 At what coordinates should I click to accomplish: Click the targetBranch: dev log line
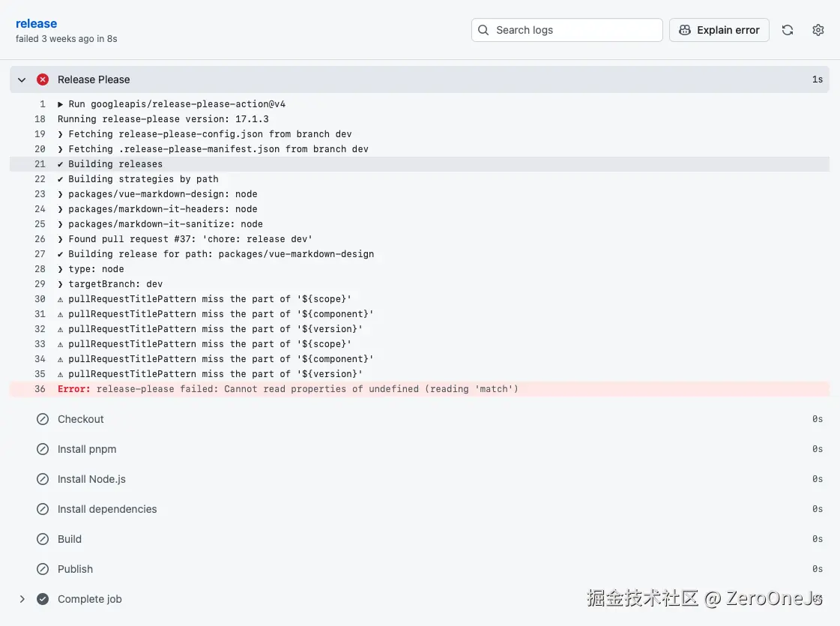pyautogui.click(x=420, y=284)
